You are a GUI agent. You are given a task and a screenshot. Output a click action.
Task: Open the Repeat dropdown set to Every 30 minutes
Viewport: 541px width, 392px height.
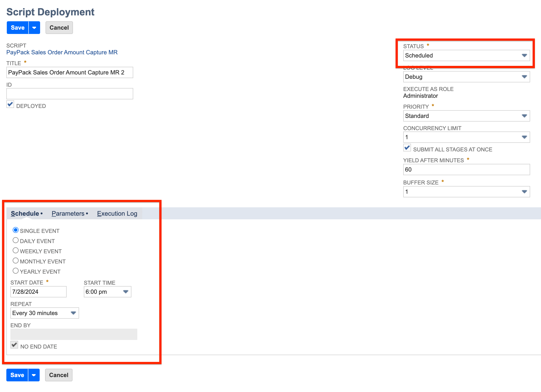pos(73,313)
